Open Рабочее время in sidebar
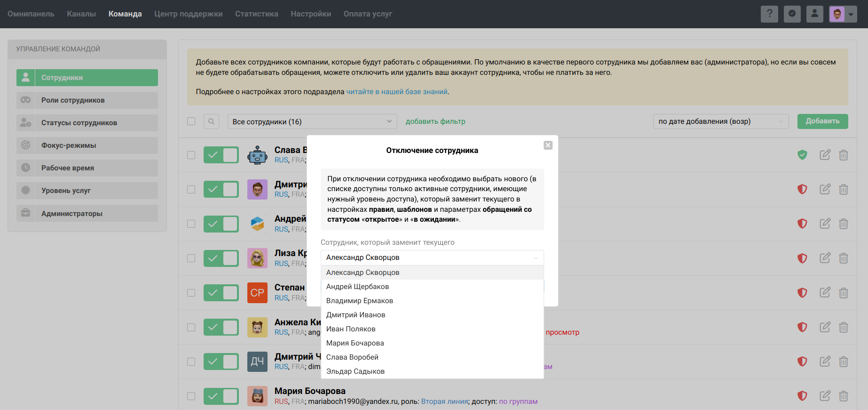The height and width of the screenshot is (410, 868). coord(87,168)
